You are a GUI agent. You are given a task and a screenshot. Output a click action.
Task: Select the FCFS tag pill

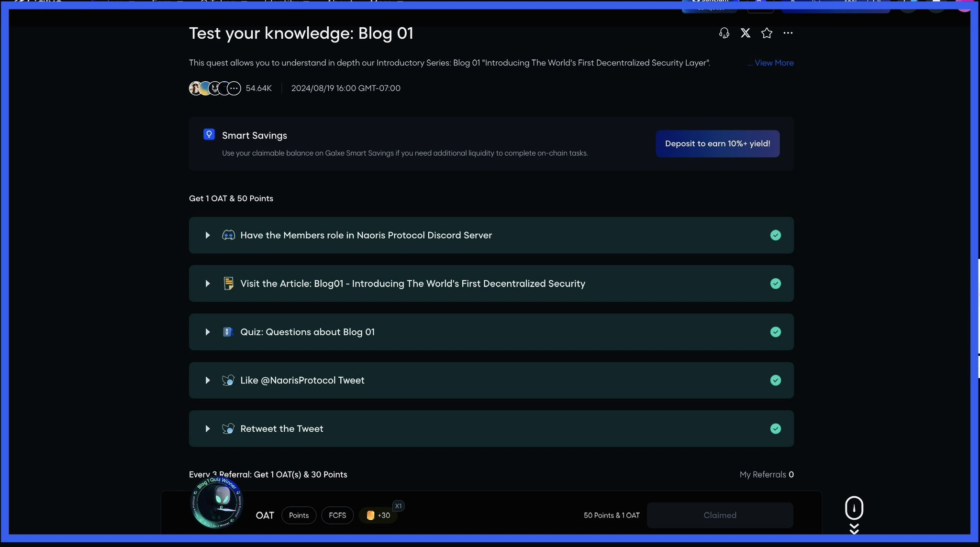[x=337, y=515]
